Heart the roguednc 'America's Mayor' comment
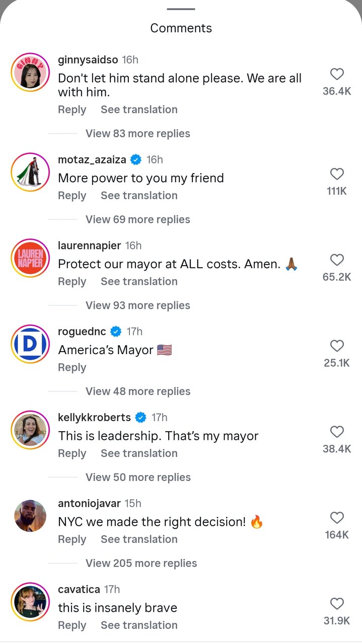This screenshot has height=644, width=362. (337, 346)
